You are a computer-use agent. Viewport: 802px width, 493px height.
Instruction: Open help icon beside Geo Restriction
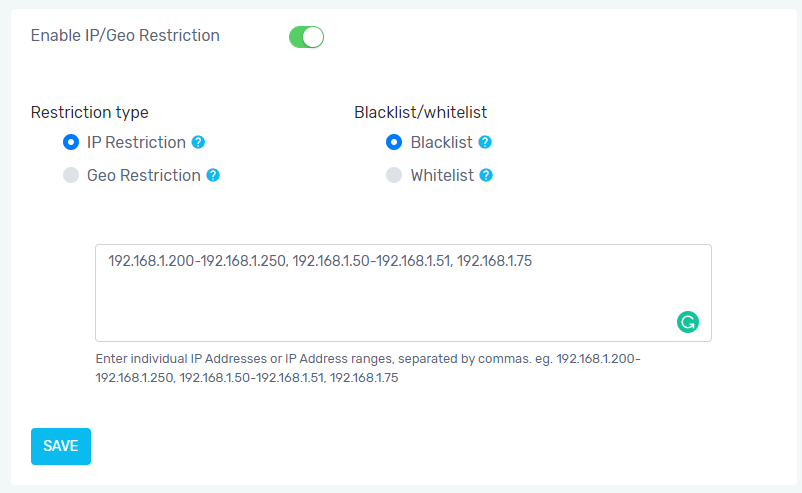coord(213,175)
